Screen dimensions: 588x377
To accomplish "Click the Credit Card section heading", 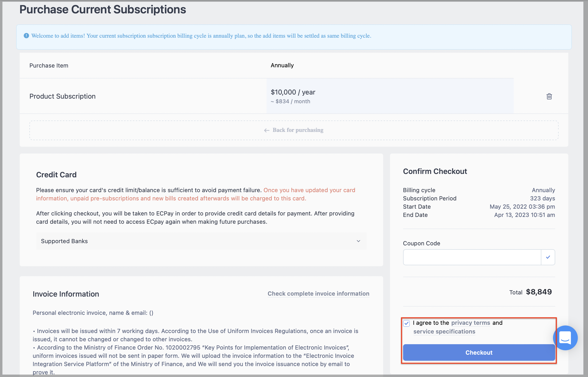I will pos(56,175).
